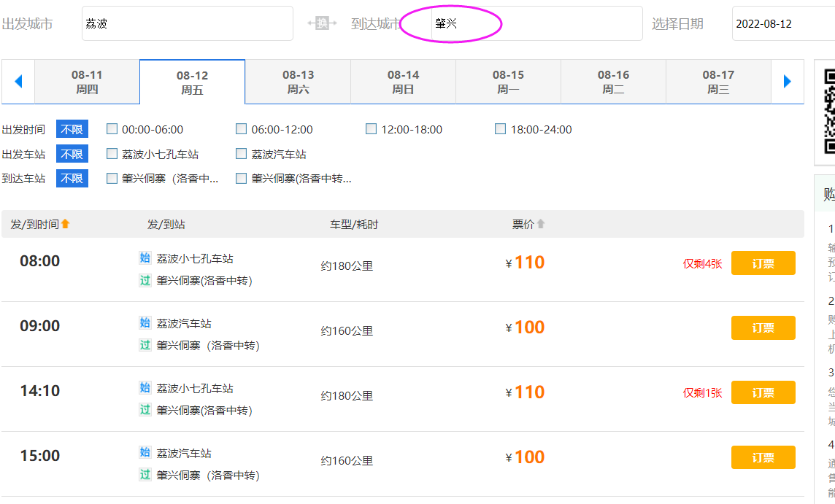Enable the 00:00-06:00 departure time filter

coord(112,129)
